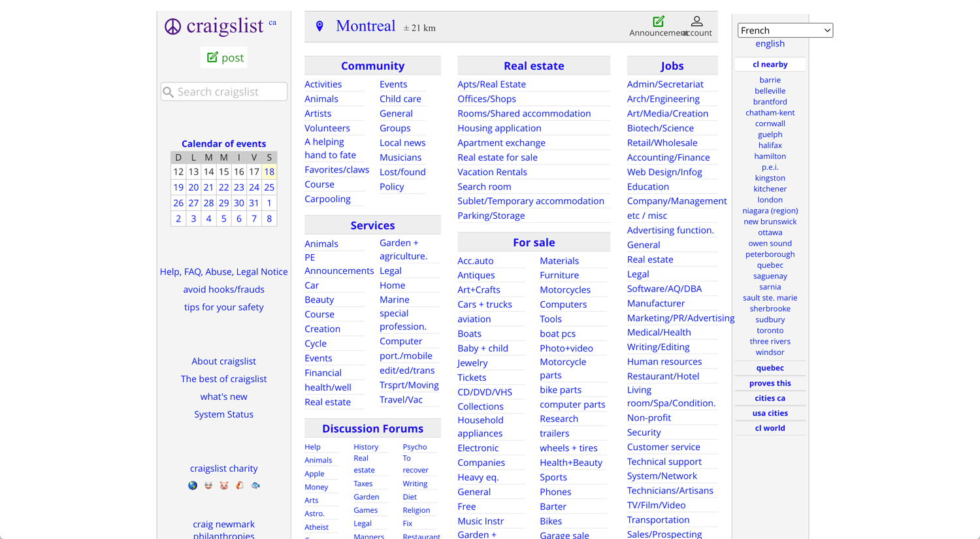This screenshot has width=980, height=539.
Task: Click the globe emoji under craigslist charity
Action: (x=193, y=485)
